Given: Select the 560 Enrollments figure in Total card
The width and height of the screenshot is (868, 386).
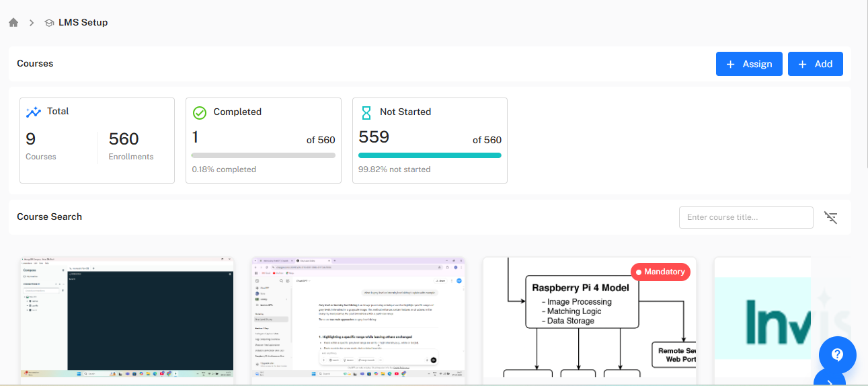Looking at the screenshot, I should (x=124, y=139).
